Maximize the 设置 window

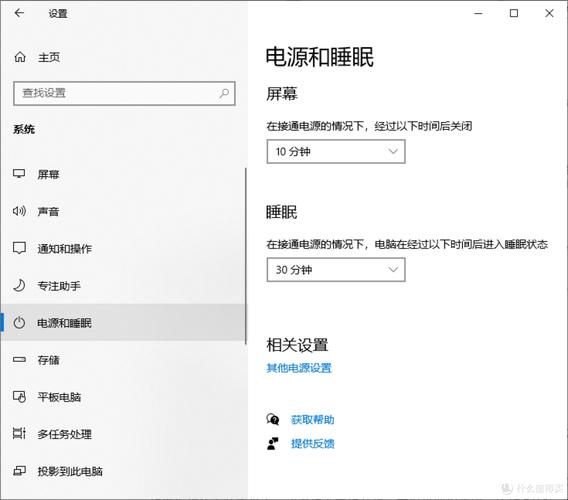pyautogui.click(x=514, y=13)
